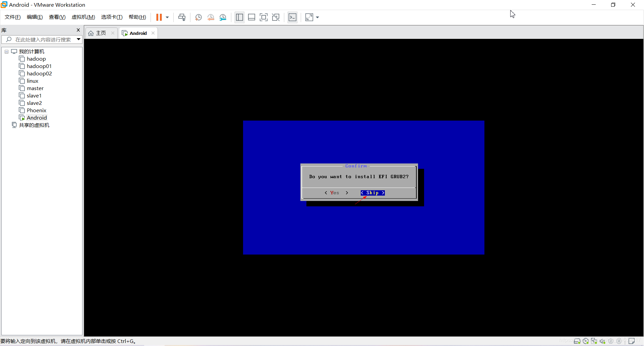This screenshot has height=346, width=644.
Task: Take a snapshot of the VM
Action: click(198, 17)
